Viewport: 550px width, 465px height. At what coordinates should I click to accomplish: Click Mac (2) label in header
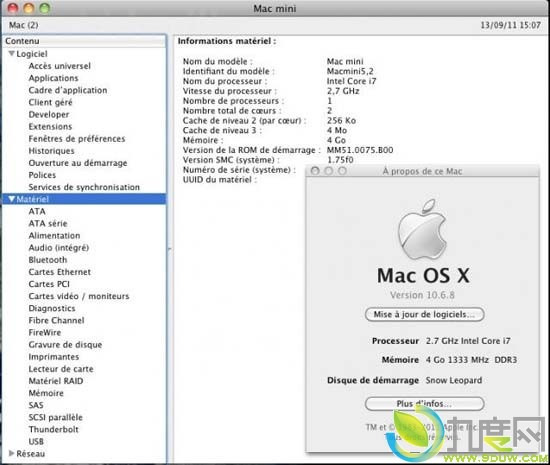click(24, 25)
